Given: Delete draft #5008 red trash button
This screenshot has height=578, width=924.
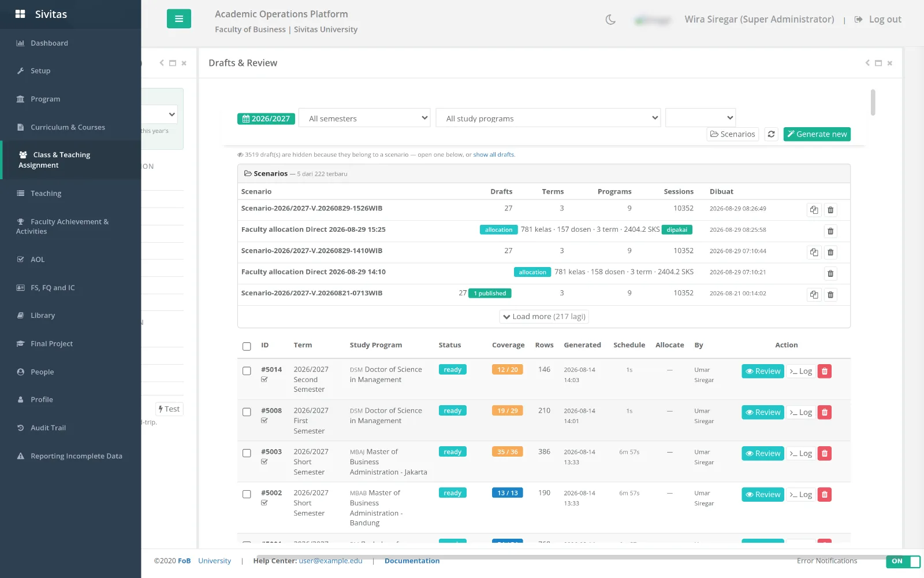Looking at the screenshot, I should tap(825, 412).
